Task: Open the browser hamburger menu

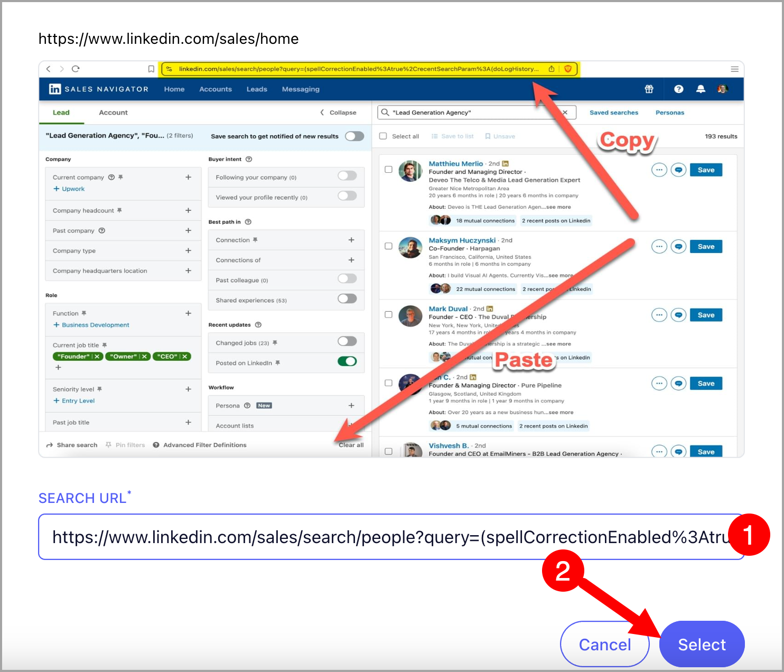Action: 734,69
